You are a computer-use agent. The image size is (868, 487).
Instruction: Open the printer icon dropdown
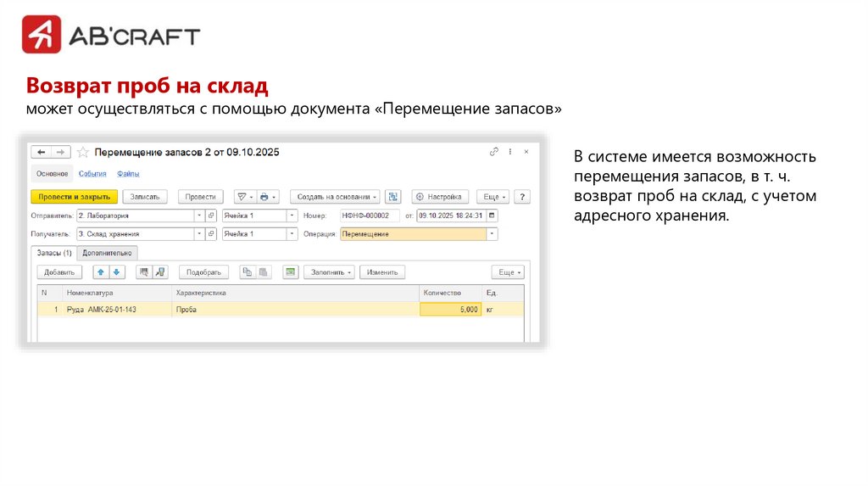coord(268,197)
